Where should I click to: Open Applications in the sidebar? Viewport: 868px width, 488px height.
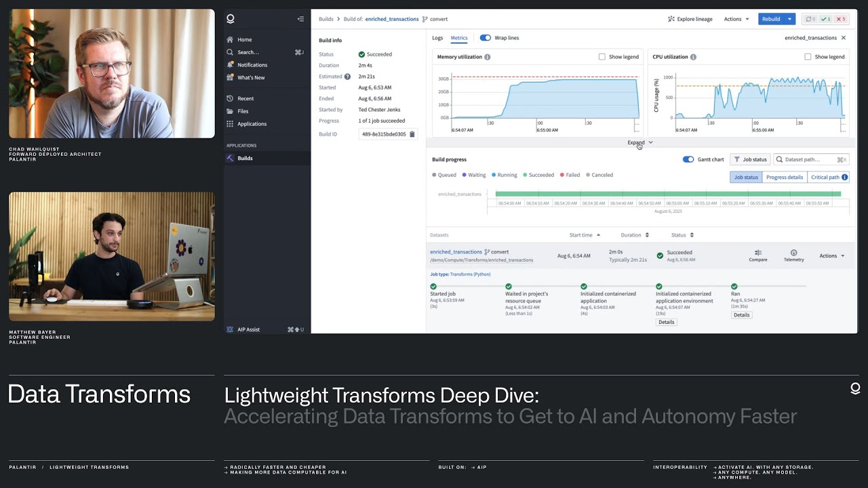[x=252, y=124]
